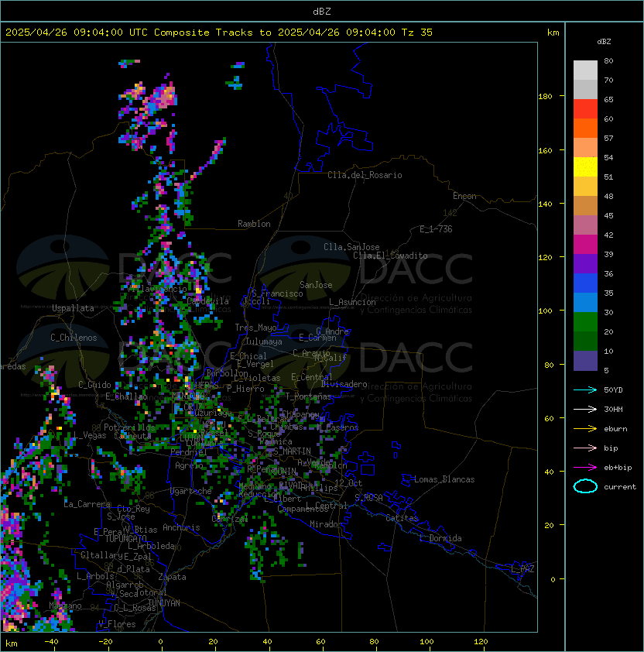
Task: Click the Clla.SanJose place label
Action: click(x=351, y=247)
